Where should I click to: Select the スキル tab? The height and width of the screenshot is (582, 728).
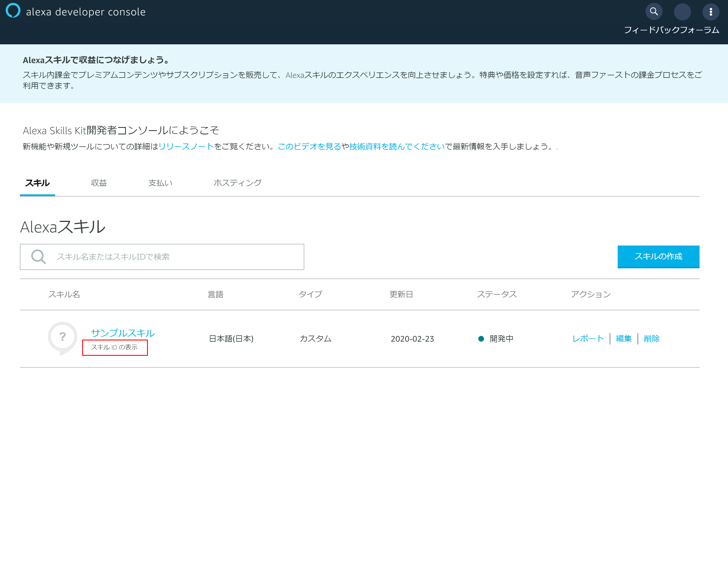(x=38, y=183)
